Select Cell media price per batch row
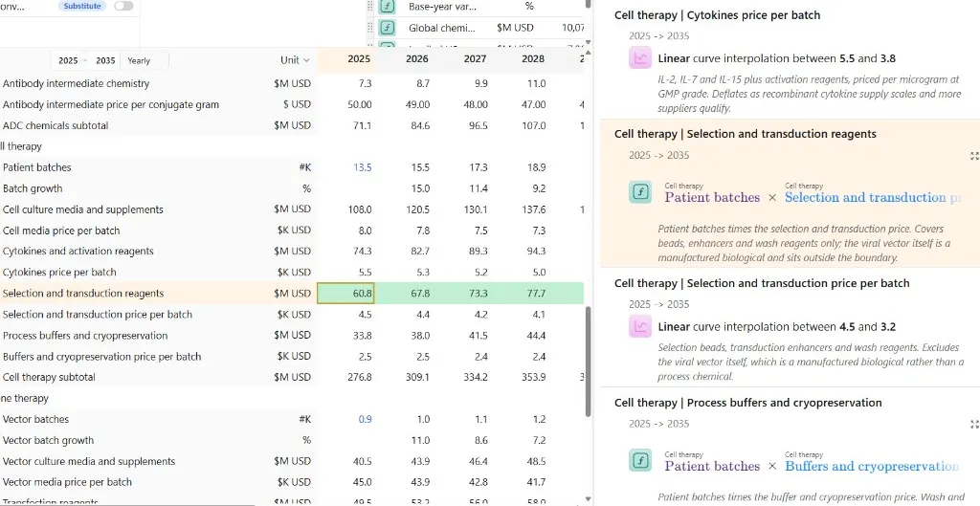This screenshot has height=506, width=980. pyautogui.click(x=61, y=231)
